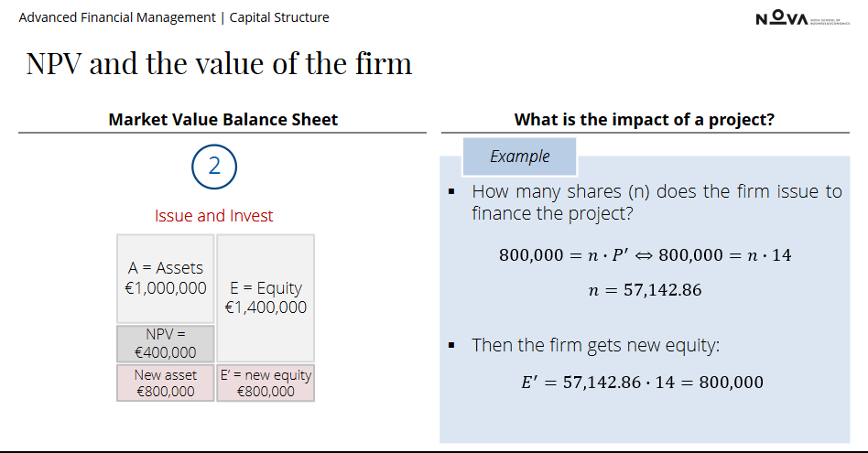Click the result n = 57,142.86
The image size is (868, 453).
(645, 290)
